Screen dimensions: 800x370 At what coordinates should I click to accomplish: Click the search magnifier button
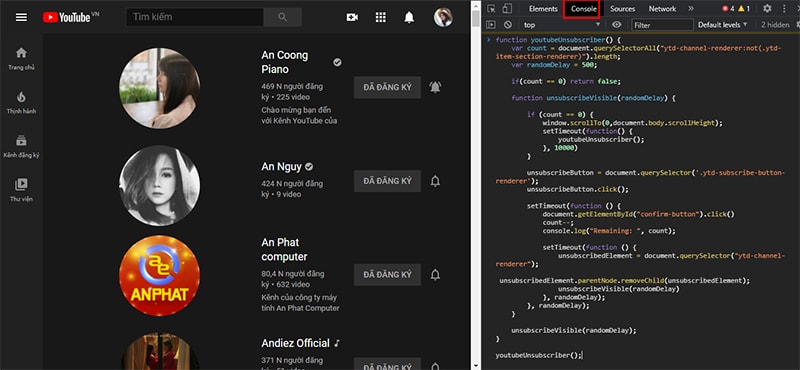pyautogui.click(x=283, y=17)
